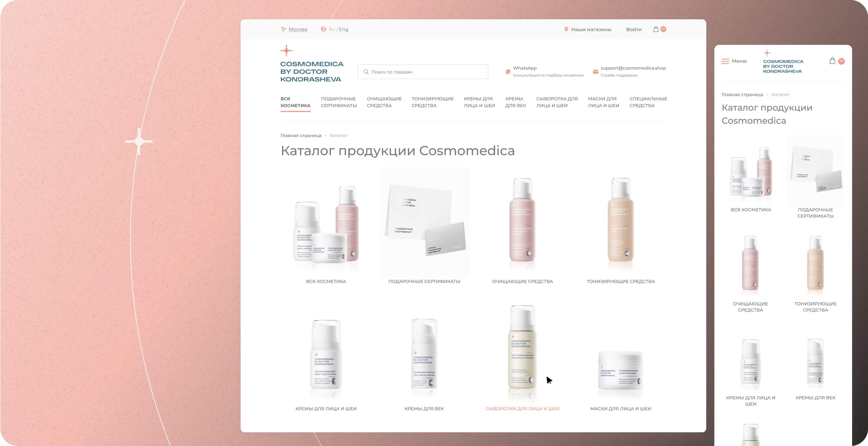Tap Вся косметика thumbnail in mobile view
The height and width of the screenshot is (446, 868).
tap(751, 172)
